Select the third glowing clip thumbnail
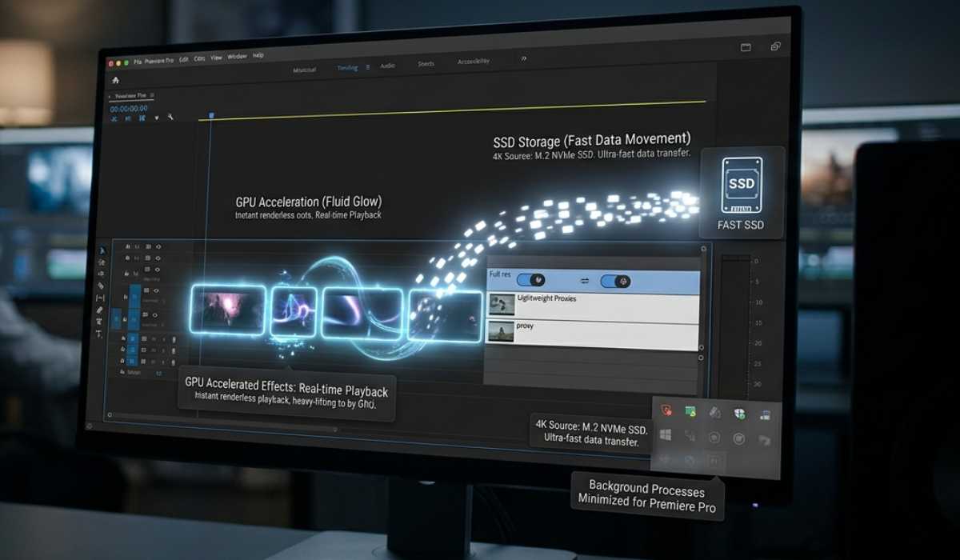Screen dimensions: 960x560 click(362, 312)
